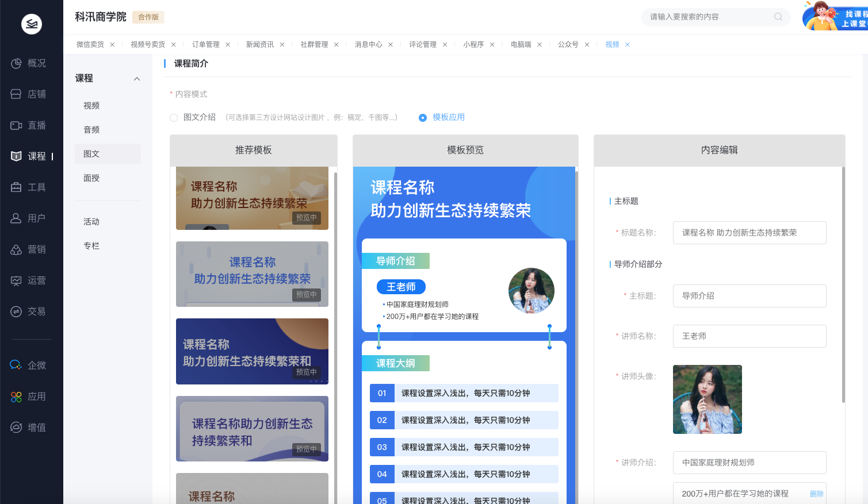
Task: Open the 企微 chat icon
Action: (16, 366)
